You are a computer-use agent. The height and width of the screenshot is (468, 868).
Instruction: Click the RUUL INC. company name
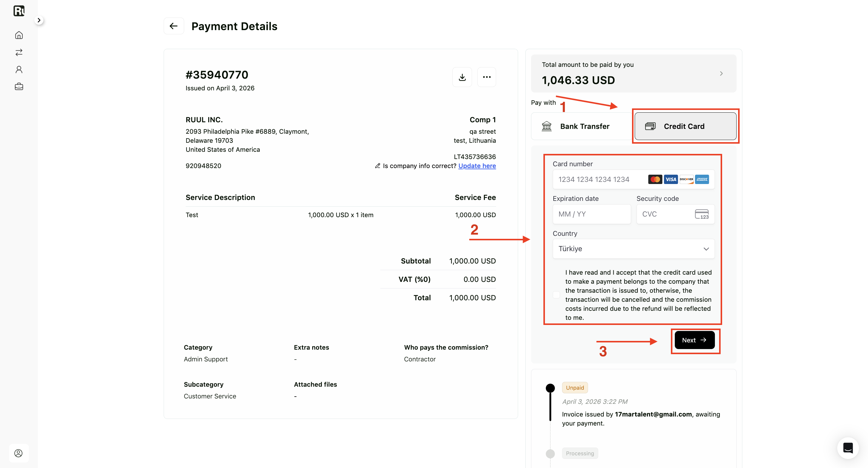204,120
